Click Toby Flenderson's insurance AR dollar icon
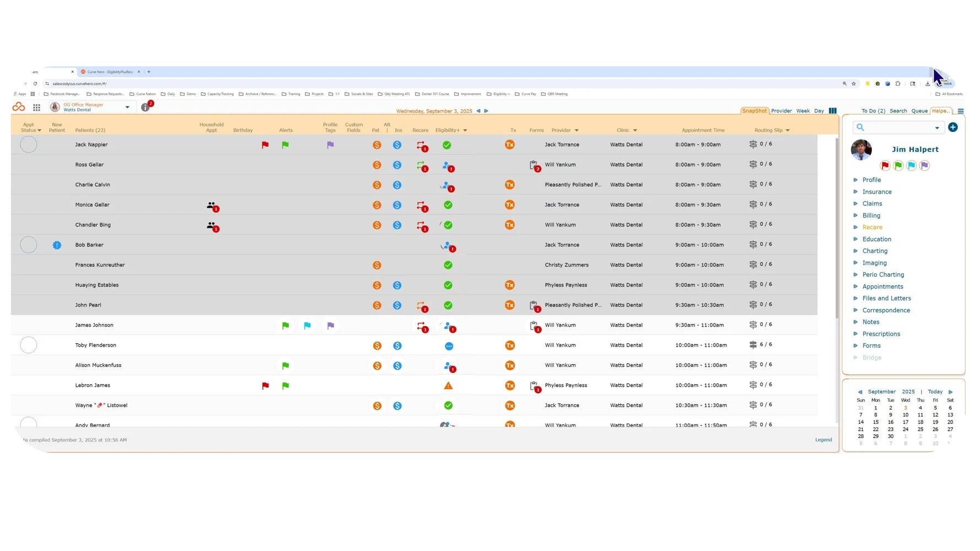This screenshot has width=980, height=551. click(397, 345)
